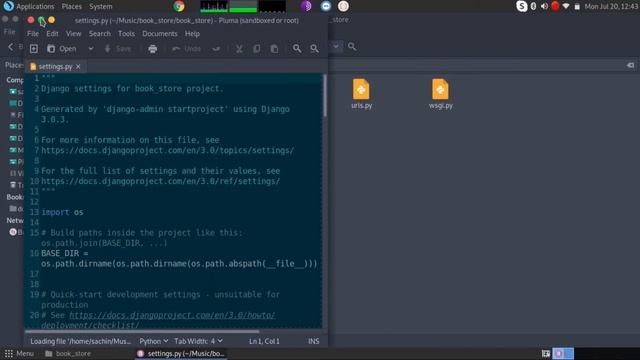The width and height of the screenshot is (640, 360).
Task: Switch to the settings.py tab
Action: coord(55,66)
